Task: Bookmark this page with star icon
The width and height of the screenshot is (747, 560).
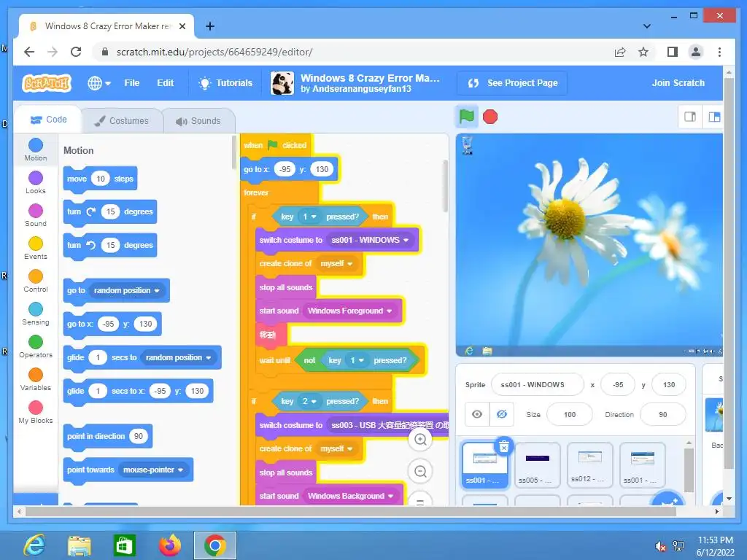Action: coord(643,52)
